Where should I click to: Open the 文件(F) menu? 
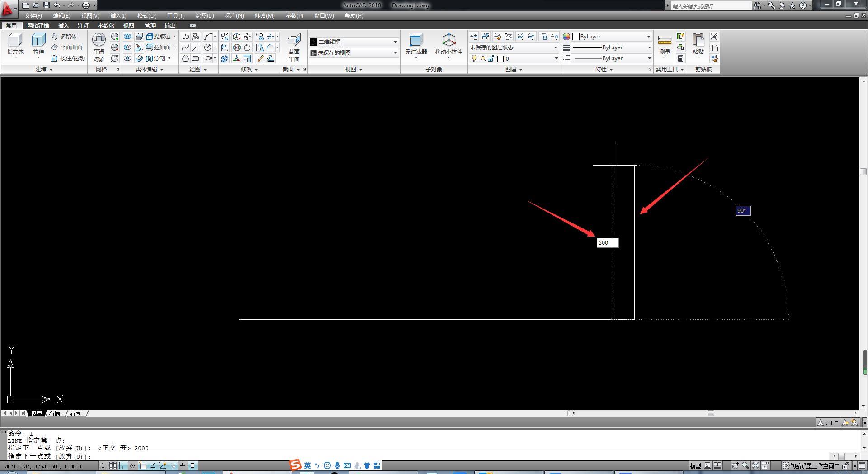pos(33,15)
